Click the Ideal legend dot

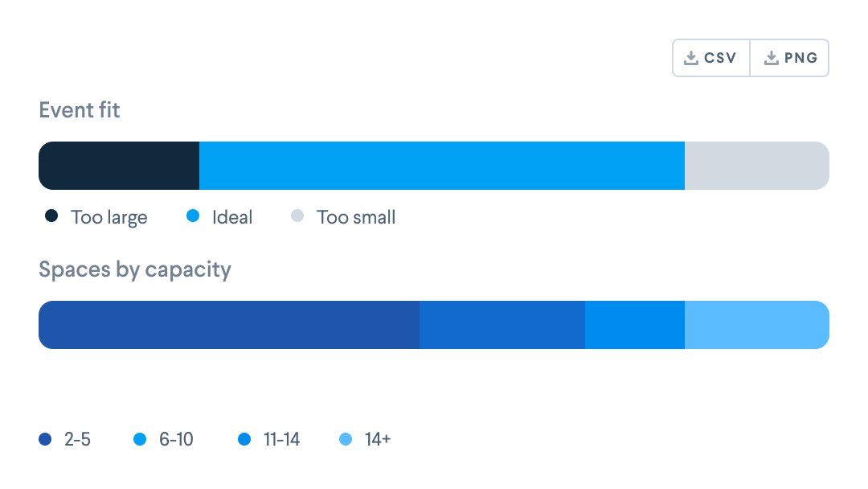(x=193, y=216)
